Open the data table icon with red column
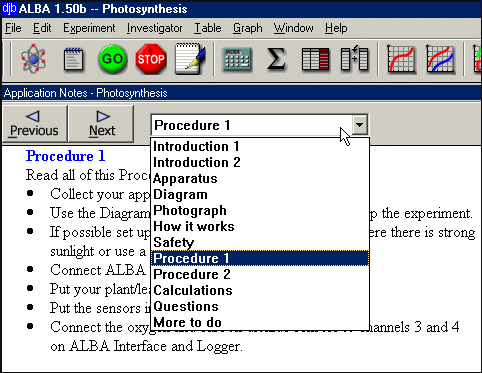This screenshot has height=373, width=482. click(315, 59)
